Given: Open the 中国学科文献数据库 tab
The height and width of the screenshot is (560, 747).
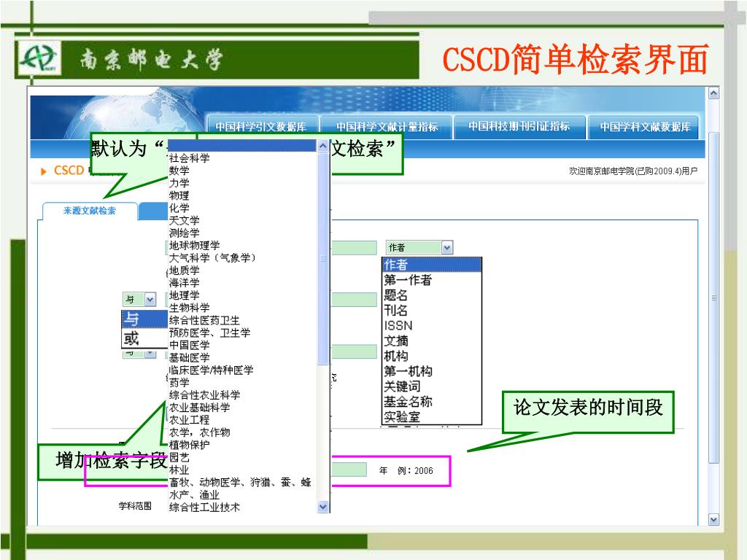Looking at the screenshot, I should [645, 127].
